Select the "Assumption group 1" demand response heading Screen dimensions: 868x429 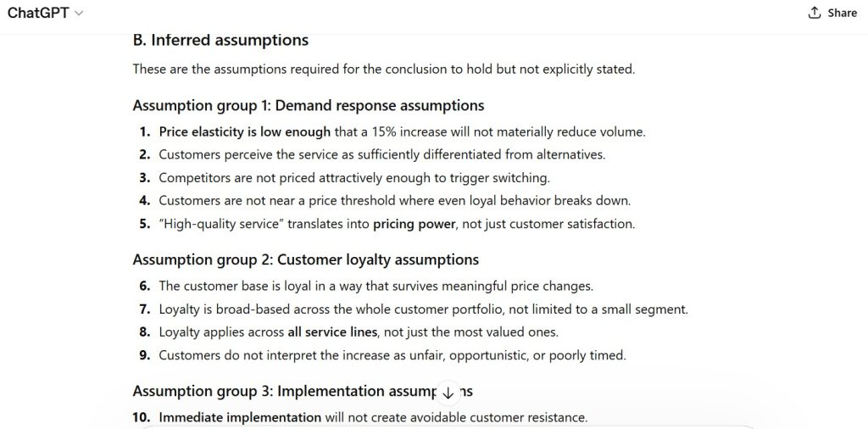(309, 105)
